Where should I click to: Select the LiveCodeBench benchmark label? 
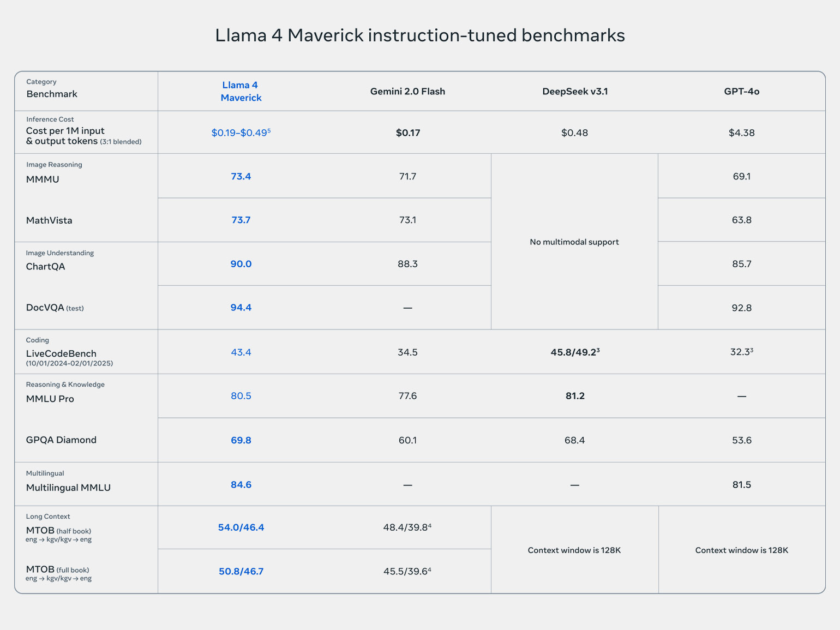coord(61,353)
